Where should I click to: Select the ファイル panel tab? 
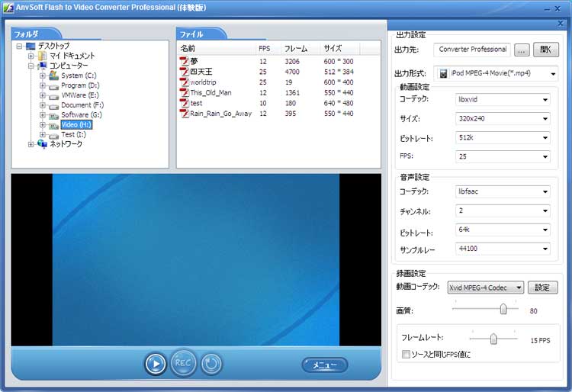pos(201,34)
